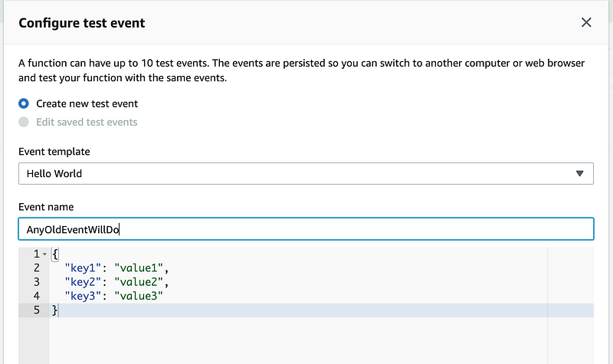
Task: Click line number 5 in editor gutter
Action: tap(36, 310)
